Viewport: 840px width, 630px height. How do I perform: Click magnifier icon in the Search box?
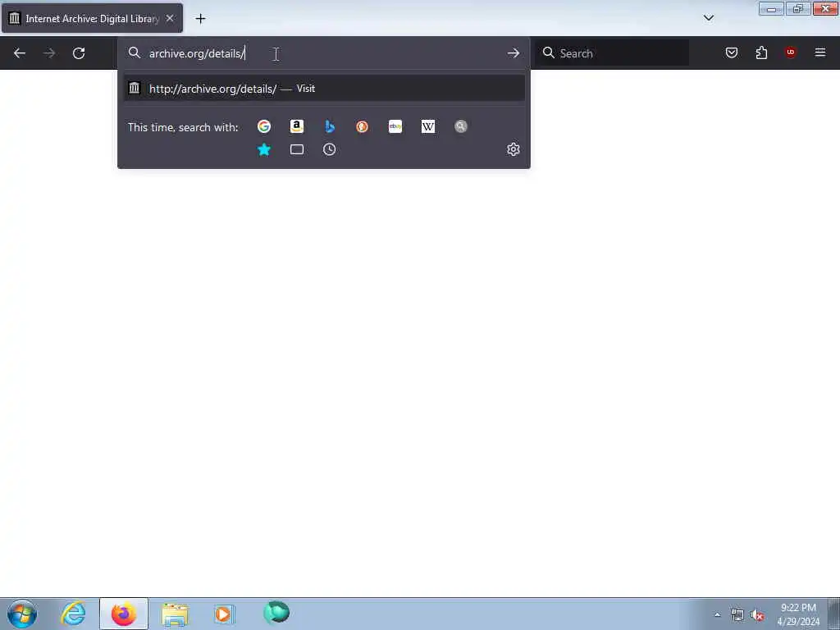pos(549,53)
